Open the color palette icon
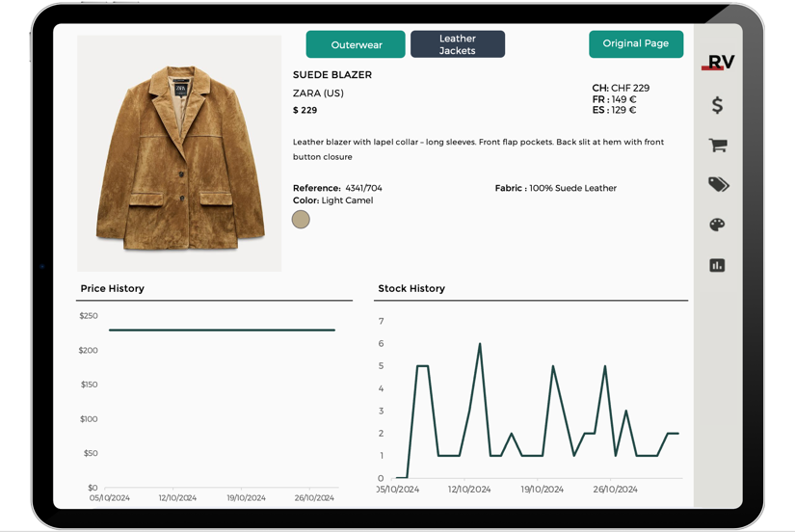 point(717,225)
